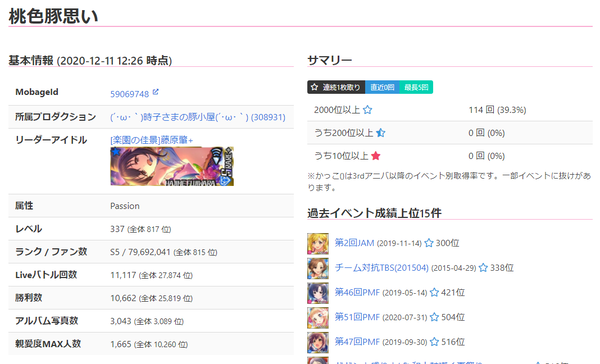Click star icon before 504位

(x=434, y=317)
